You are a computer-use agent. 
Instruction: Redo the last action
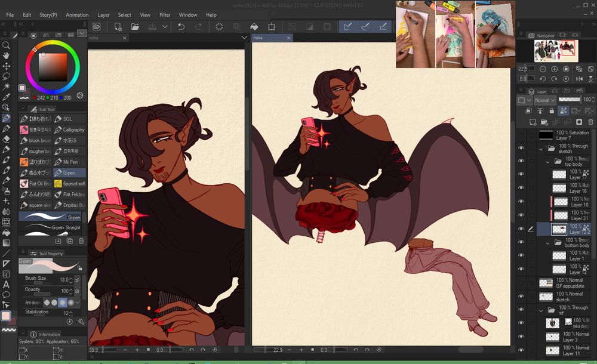point(198,27)
